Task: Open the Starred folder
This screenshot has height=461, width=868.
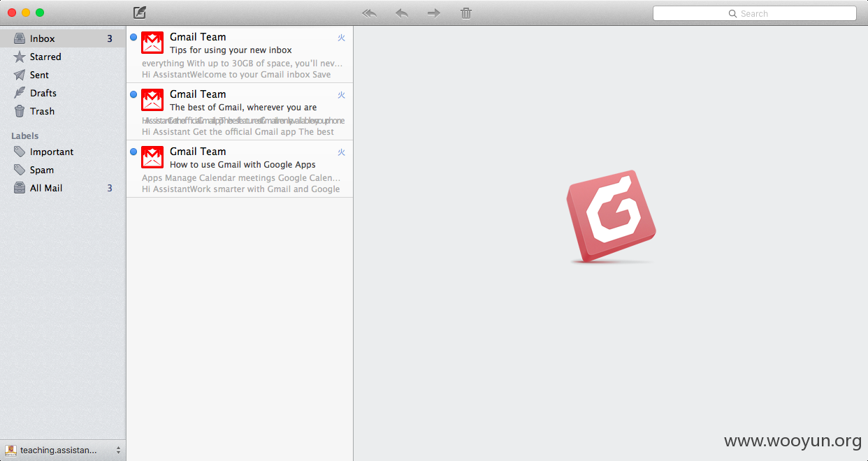Action: [x=63, y=57]
